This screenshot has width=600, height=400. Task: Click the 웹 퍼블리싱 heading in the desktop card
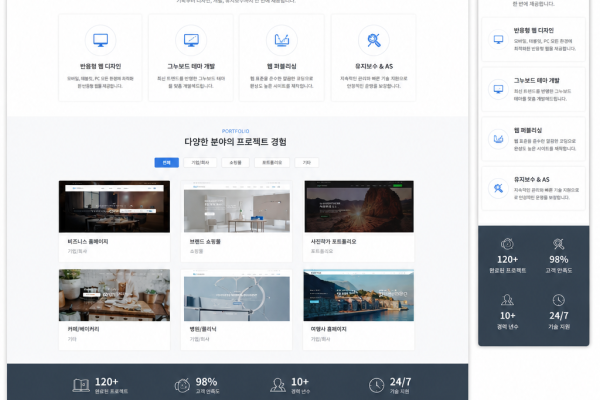tap(282, 66)
